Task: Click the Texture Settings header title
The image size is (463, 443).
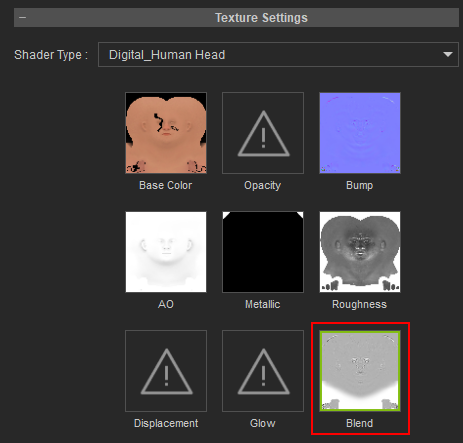Action: pos(261,18)
